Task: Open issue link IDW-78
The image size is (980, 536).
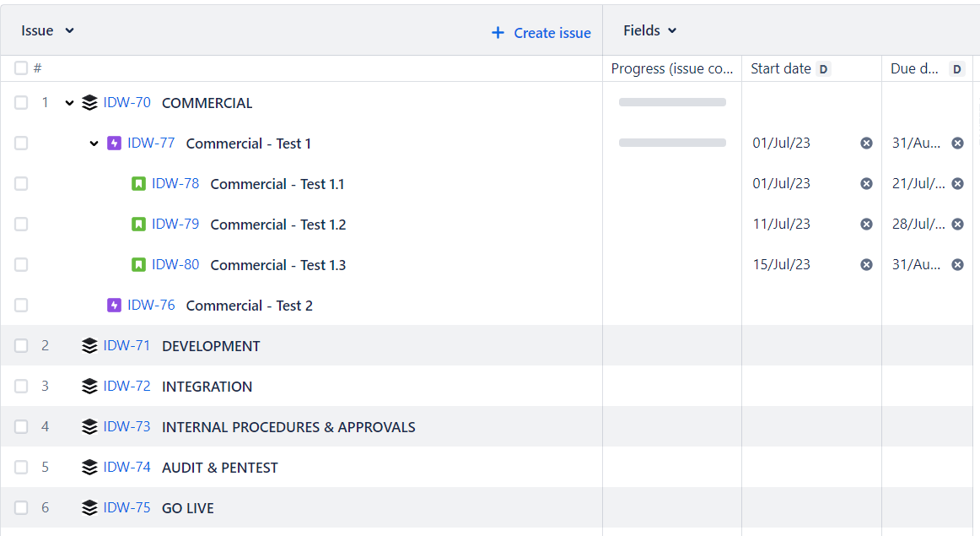Action: click(x=175, y=184)
